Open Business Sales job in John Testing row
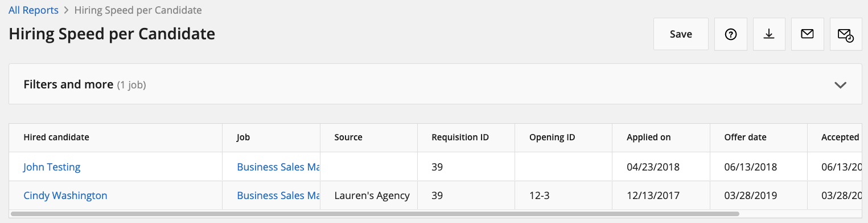The width and height of the screenshot is (868, 223). pos(278,167)
